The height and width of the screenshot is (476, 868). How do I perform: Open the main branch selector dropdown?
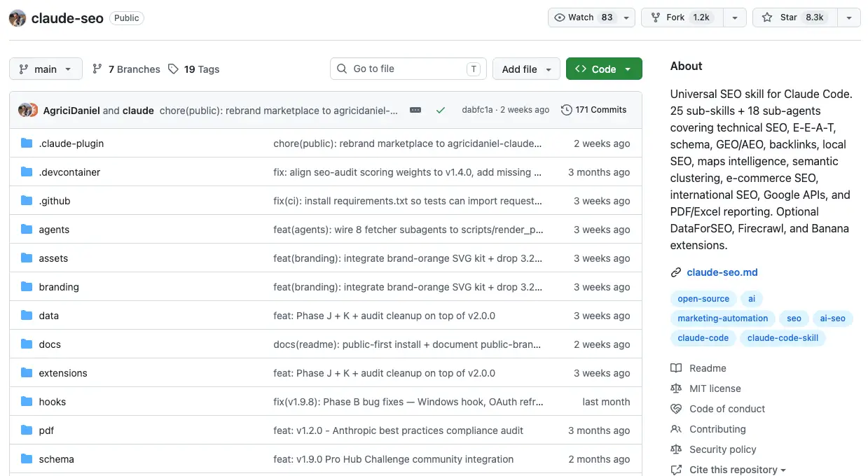tap(46, 69)
